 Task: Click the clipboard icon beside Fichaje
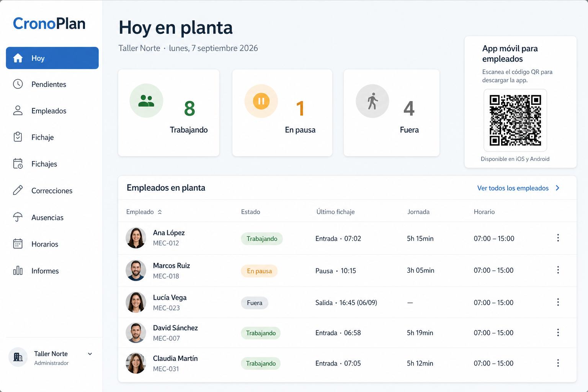(x=18, y=137)
